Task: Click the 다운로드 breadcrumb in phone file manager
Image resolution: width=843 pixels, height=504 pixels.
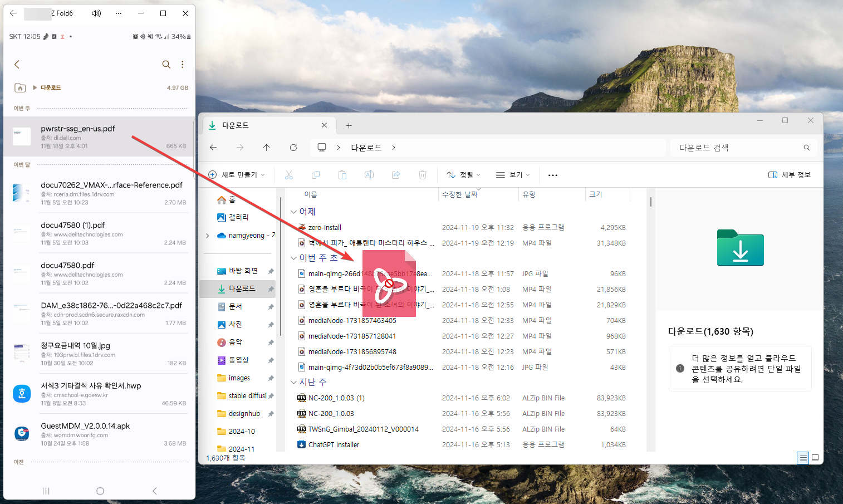Action: [51, 87]
